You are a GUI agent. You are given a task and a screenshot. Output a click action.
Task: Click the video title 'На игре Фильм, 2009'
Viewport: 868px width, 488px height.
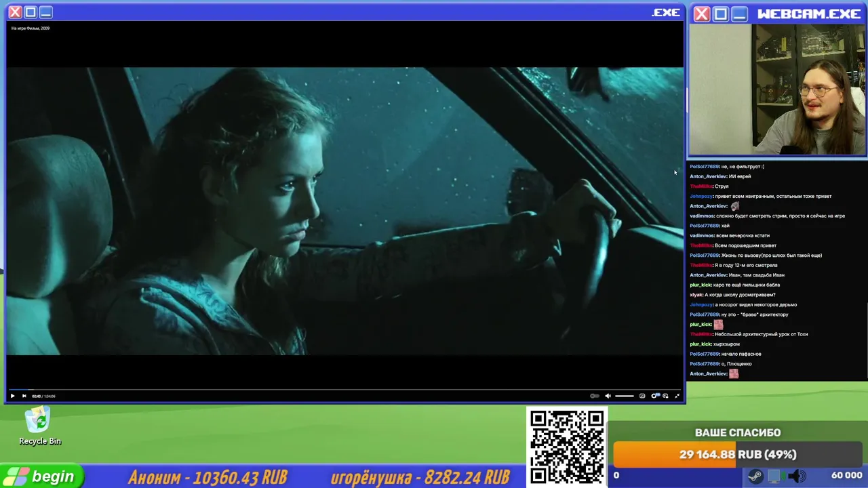[31, 28]
